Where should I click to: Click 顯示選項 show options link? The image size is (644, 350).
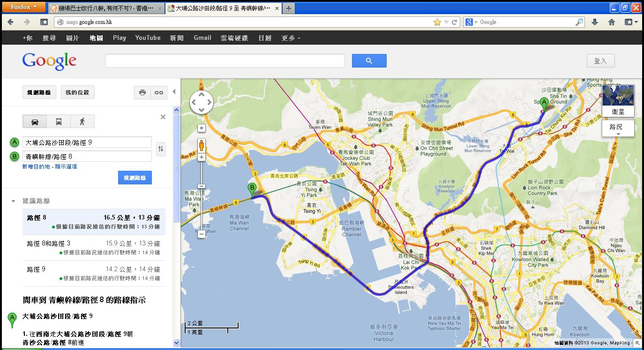[x=66, y=167]
